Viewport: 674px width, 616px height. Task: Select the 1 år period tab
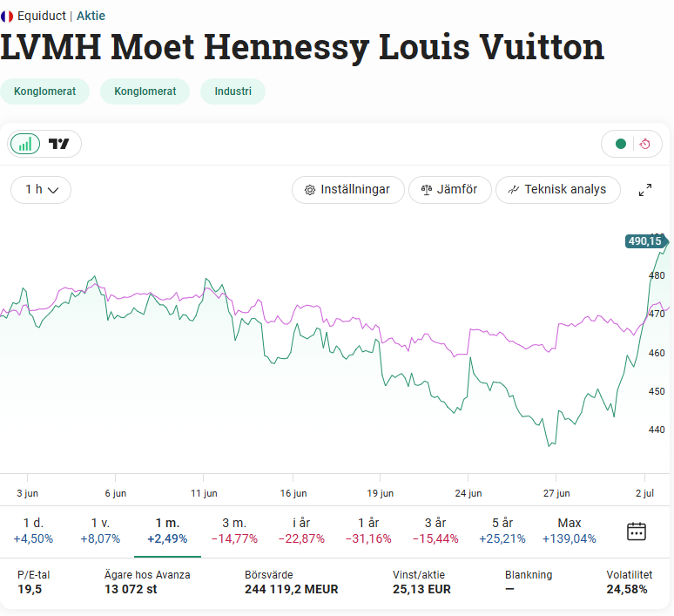[368, 531]
